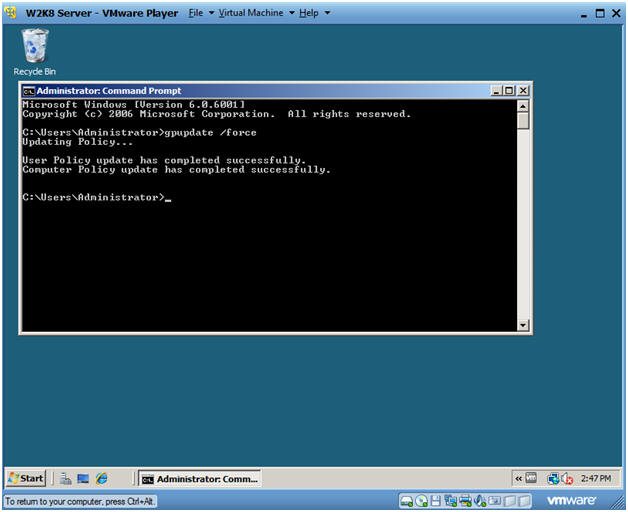Expand the File menu dropdown arrow
Image resolution: width=628 pixels, height=512 pixels.
click(211, 13)
